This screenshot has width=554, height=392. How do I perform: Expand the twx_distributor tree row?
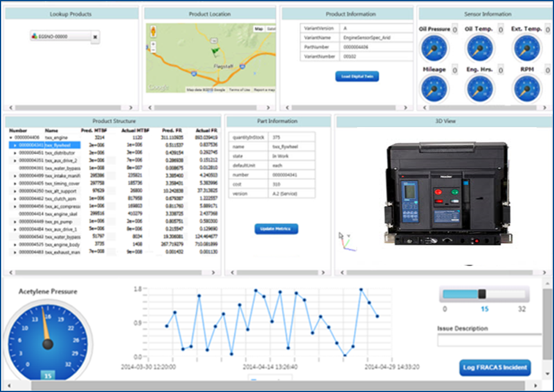click(x=15, y=153)
